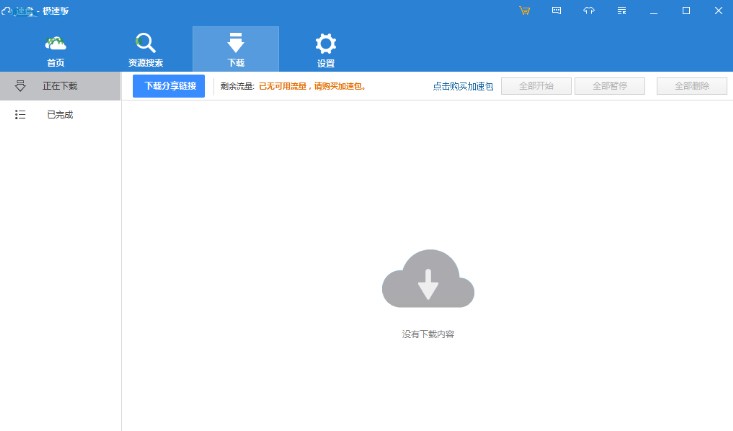
Task: Open the 设置 settings tab
Action: coord(325,50)
